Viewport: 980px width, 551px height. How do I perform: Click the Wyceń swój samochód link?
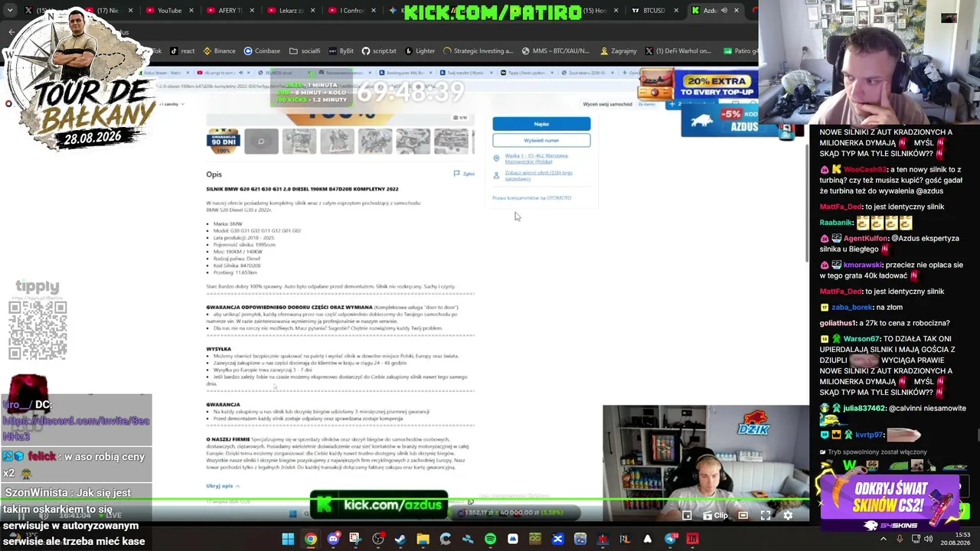[607, 104]
